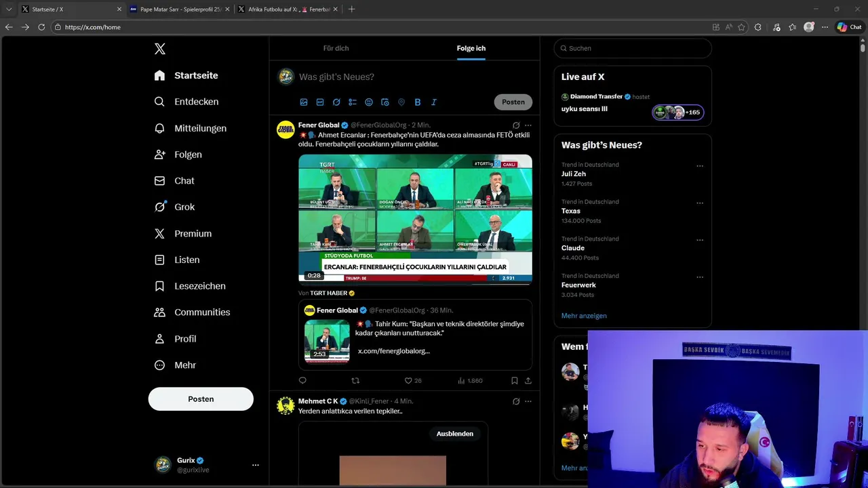Open options for Claude trend
Screen dimensions: 868x488
[700, 240]
